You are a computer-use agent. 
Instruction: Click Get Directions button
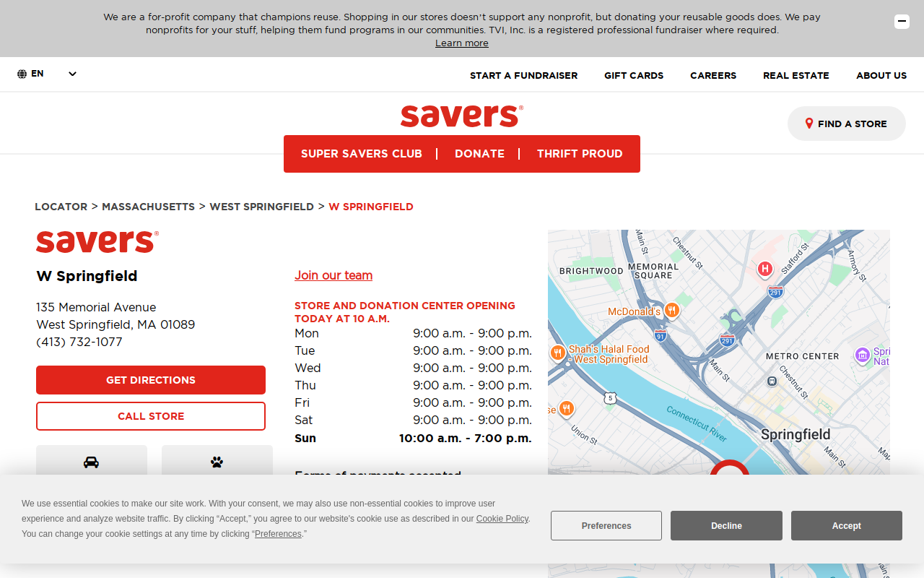(x=151, y=380)
